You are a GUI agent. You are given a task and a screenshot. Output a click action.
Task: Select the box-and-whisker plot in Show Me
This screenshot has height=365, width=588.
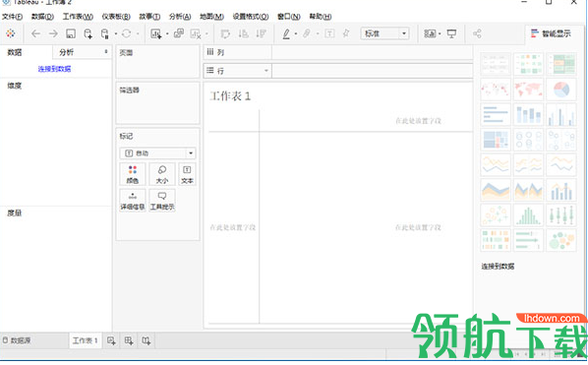tap(561, 214)
